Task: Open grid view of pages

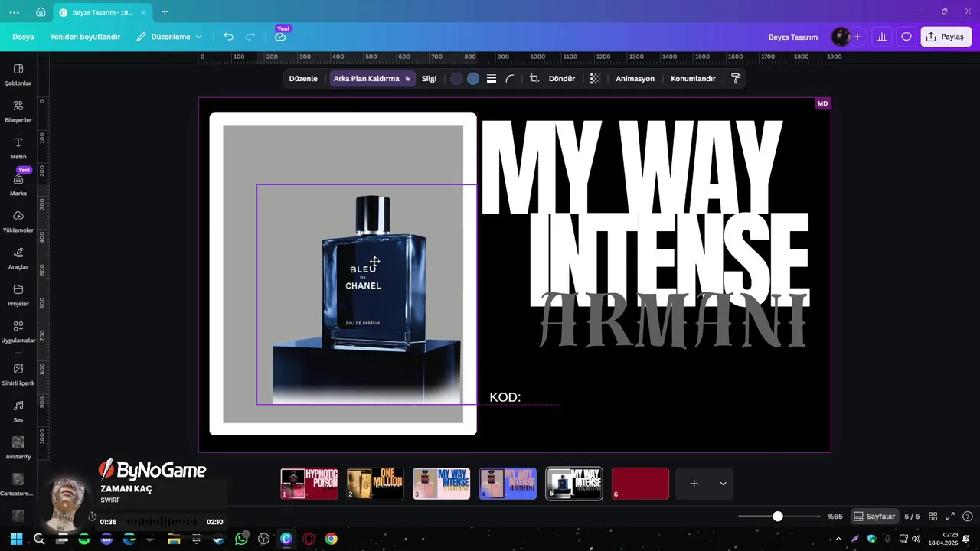Action: pyautogui.click(x=933, y=517)
